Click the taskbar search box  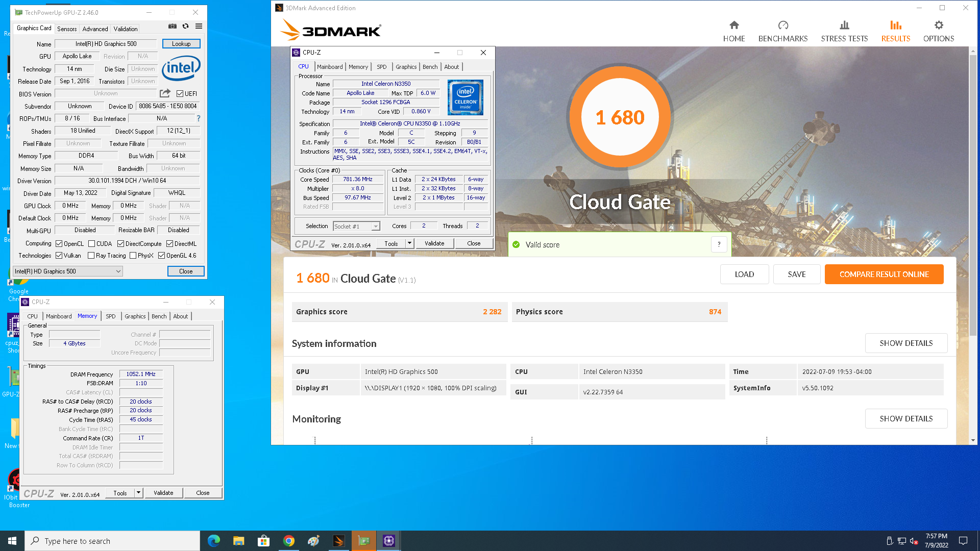(x=112, y=541)
